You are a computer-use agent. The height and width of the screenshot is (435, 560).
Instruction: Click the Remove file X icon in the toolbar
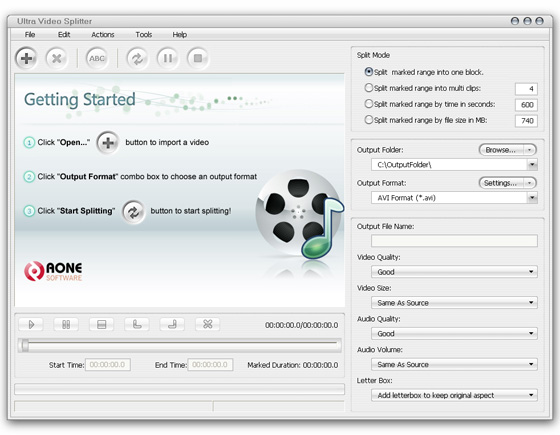point(56,58)
